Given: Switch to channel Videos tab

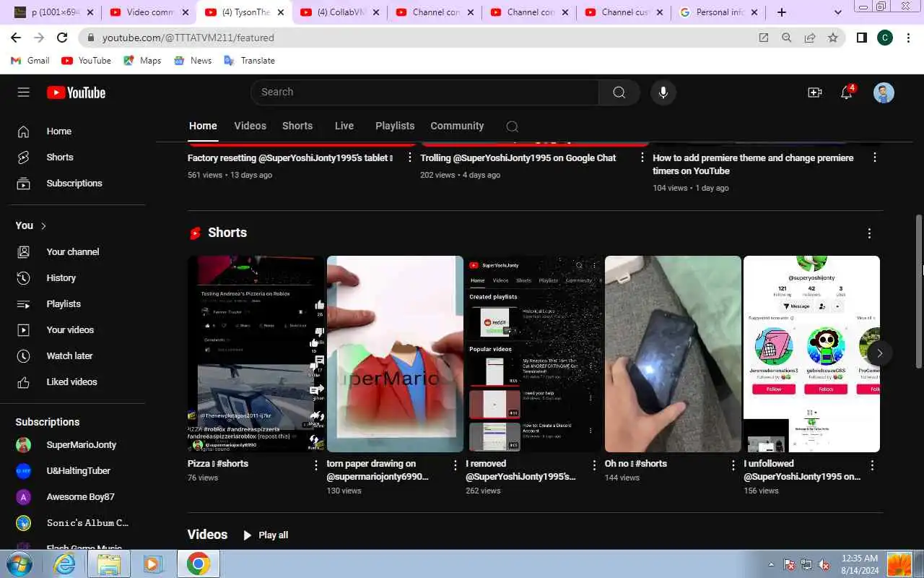Looking at the screenshot, I should 250,126.
